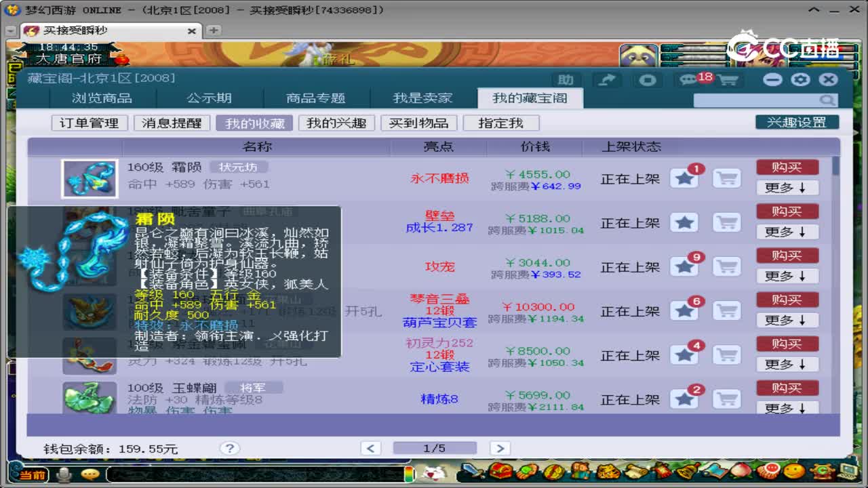The width and height of the screenshot is (868, 488).
Task: Click the rounded square icon beside the share arrow
Action: pyautogui.click(x=648, y=80)
